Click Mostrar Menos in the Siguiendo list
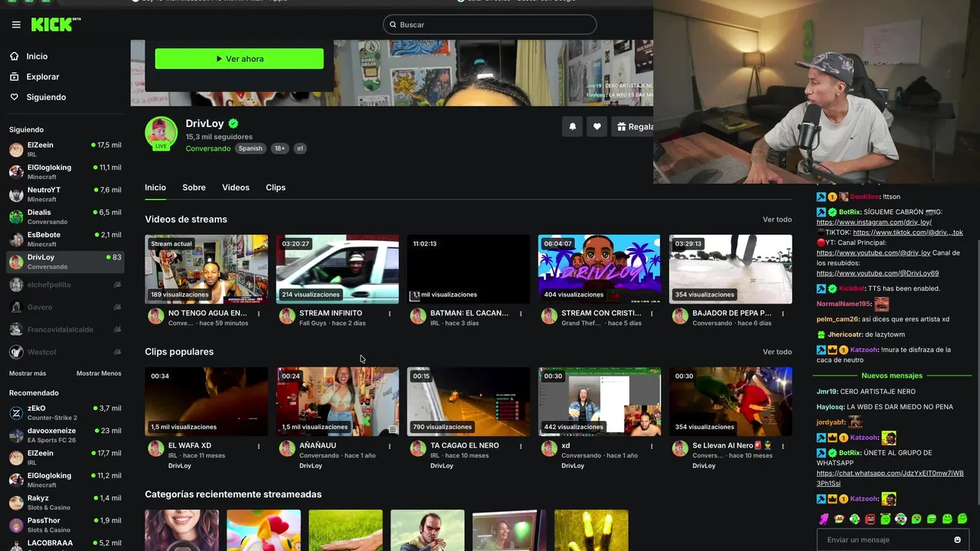Viewport: 980px width, 551px height. tap(99, 373)
